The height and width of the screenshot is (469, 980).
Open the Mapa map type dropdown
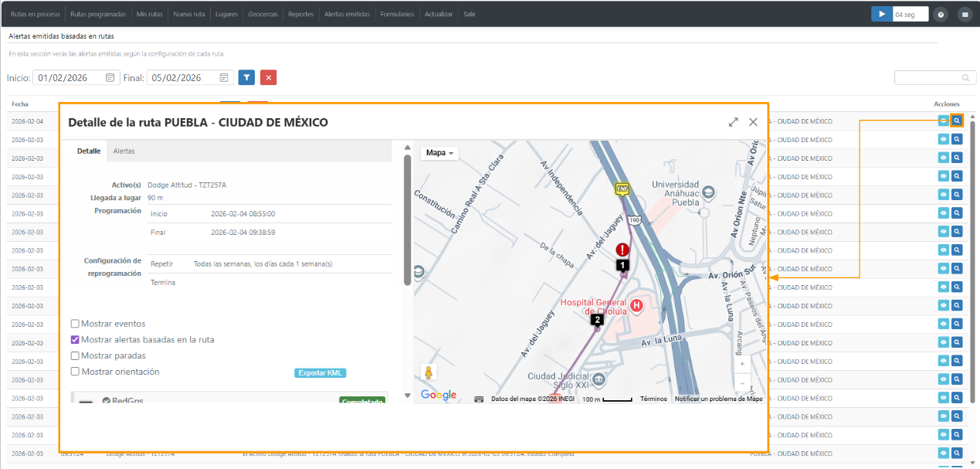pos(440,153)
